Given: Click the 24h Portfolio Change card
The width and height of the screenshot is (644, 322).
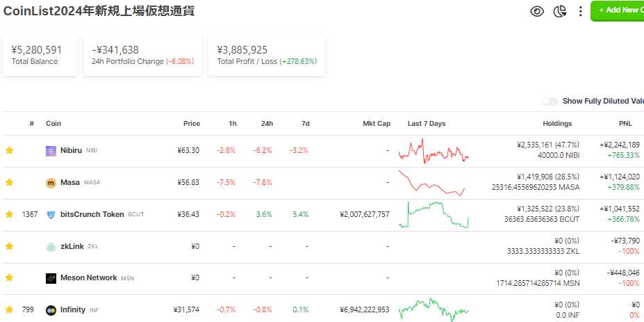Looking at the screenshot, I should (x=142, y=55).
